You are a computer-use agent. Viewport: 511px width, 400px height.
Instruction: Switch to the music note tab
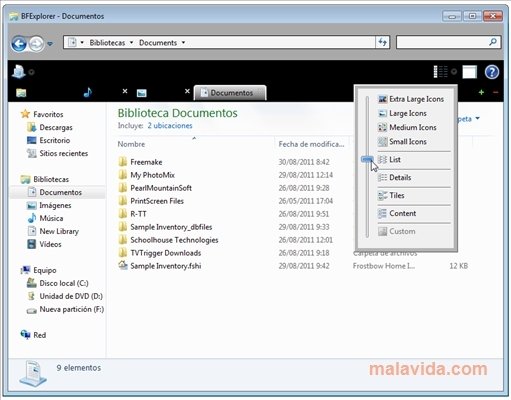[x=88, y=92]
